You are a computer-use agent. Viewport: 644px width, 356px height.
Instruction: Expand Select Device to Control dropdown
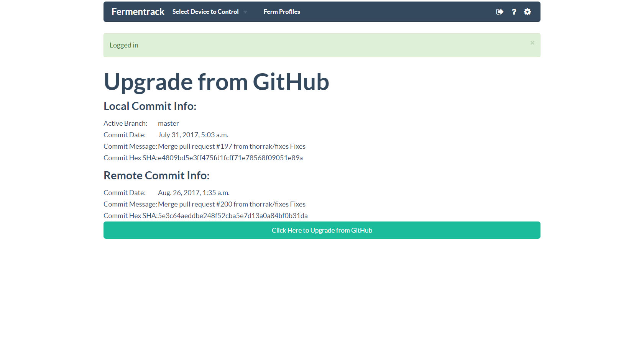click(210, 12)
